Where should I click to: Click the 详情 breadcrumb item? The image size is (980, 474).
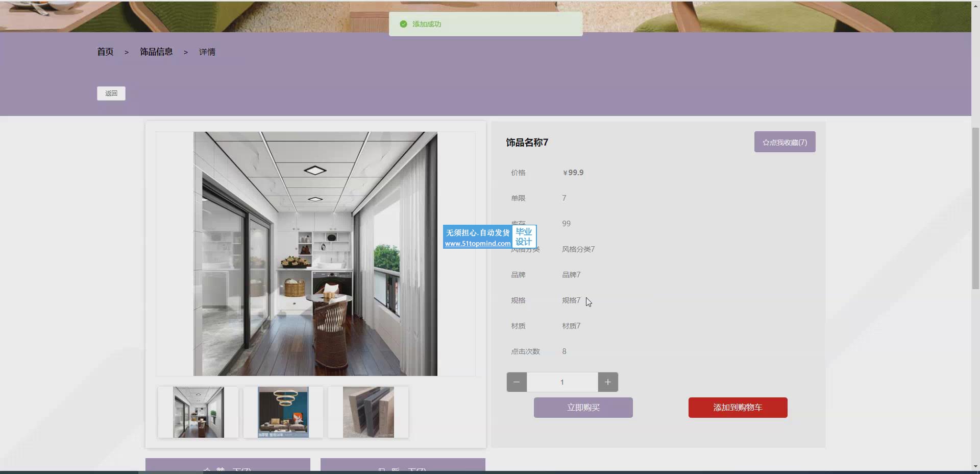click(207, 52)
